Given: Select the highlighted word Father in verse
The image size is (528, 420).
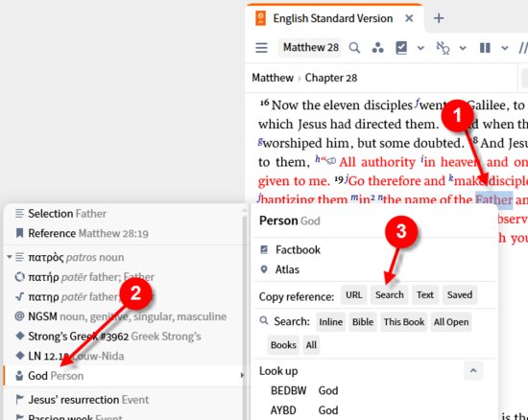Looking at the screenshot, I should [x=494, y=199].
